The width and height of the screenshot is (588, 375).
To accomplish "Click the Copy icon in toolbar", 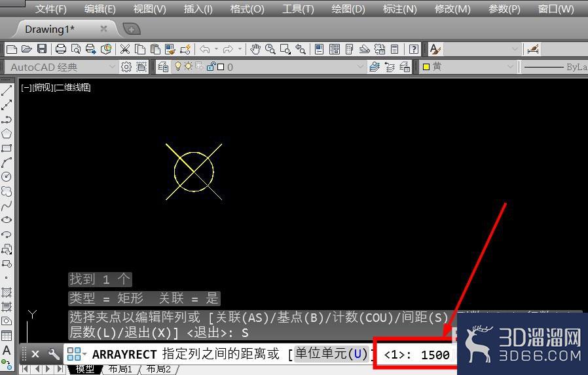I will pos(140,49).
